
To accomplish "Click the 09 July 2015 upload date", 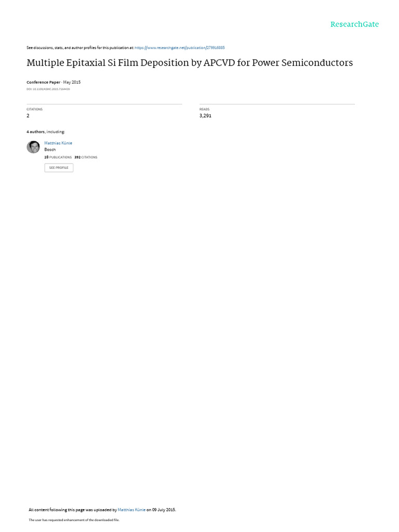I will 164,510.
